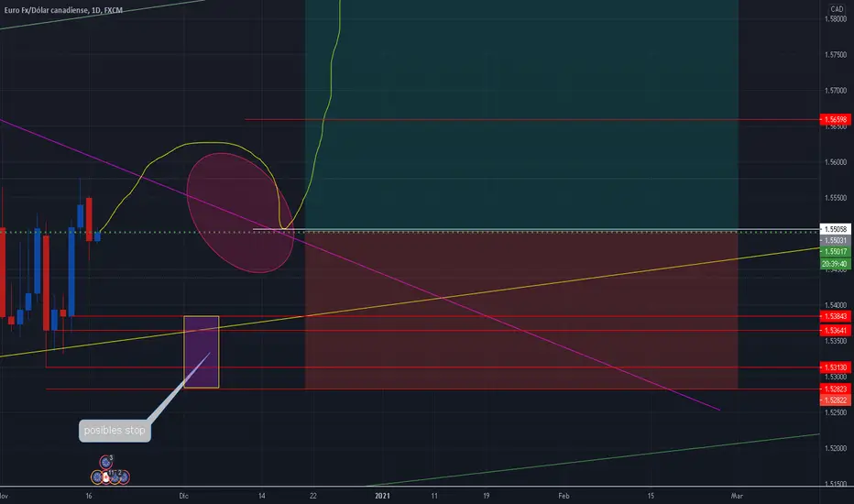
Task: Click the 1.53500 price scale value
Action: click(836, 341)
